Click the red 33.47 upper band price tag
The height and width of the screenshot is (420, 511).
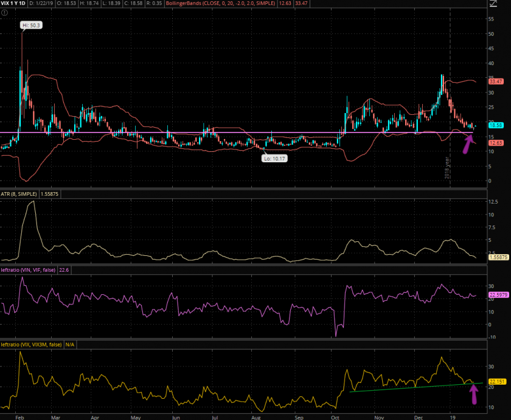point(495,81)
